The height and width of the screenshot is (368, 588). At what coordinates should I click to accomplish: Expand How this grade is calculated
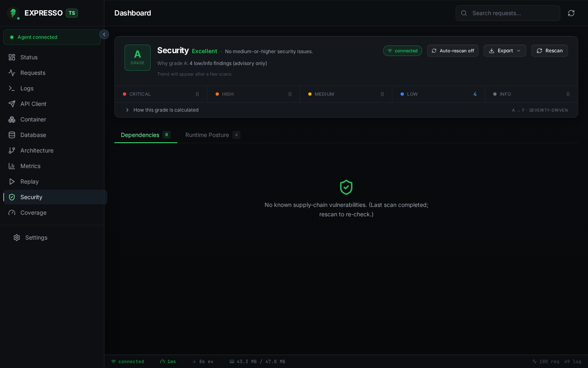pyautogui.click(x=162, y=110)
